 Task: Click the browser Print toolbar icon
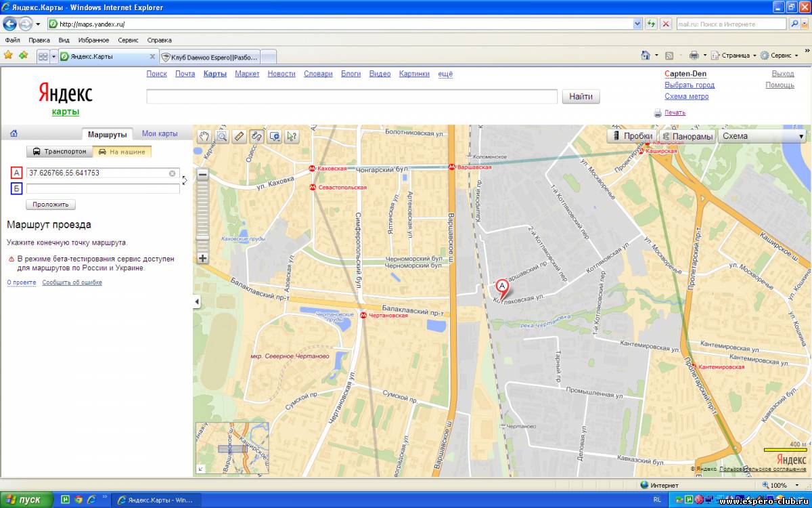click(x=694, y=56)
